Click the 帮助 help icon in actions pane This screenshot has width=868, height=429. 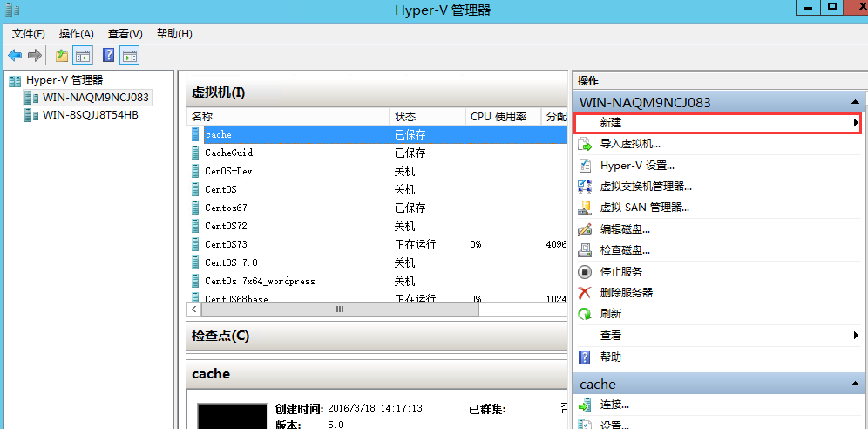pos(585,357)
